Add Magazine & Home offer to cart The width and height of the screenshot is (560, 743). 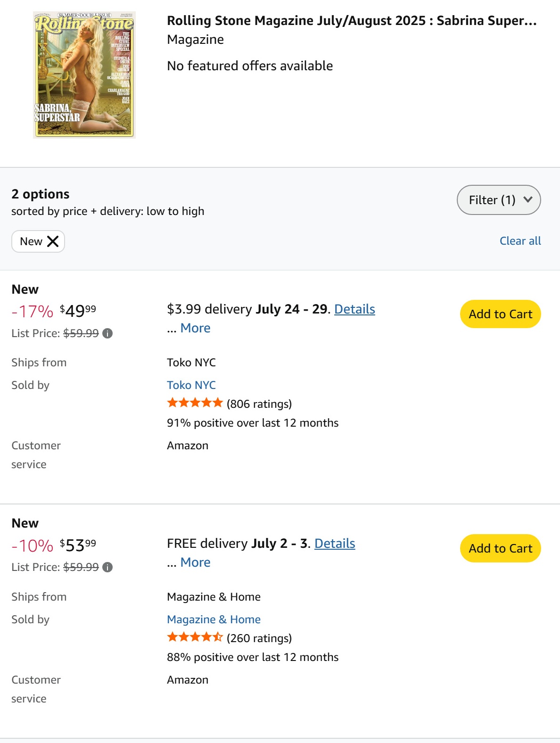[x=500, y=548]
